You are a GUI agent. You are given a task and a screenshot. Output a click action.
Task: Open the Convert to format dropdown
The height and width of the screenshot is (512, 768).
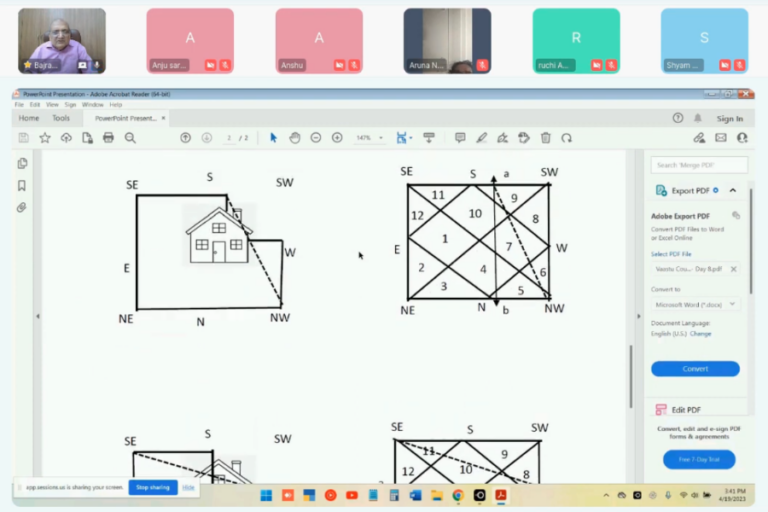pos(696,305)
